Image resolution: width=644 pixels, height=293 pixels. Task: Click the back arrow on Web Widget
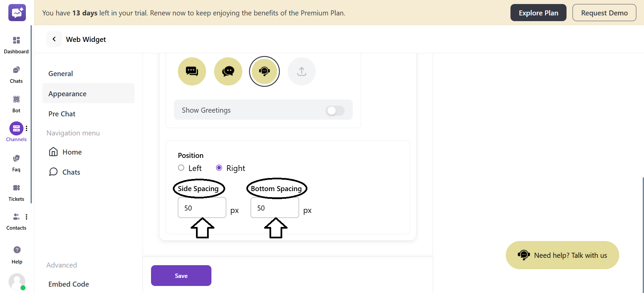point(54,39)
